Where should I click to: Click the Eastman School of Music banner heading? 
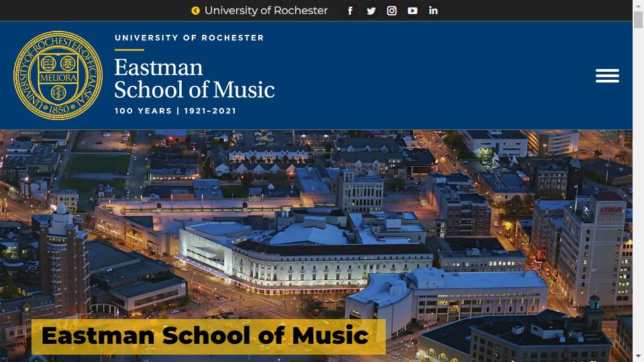(209, 337)
